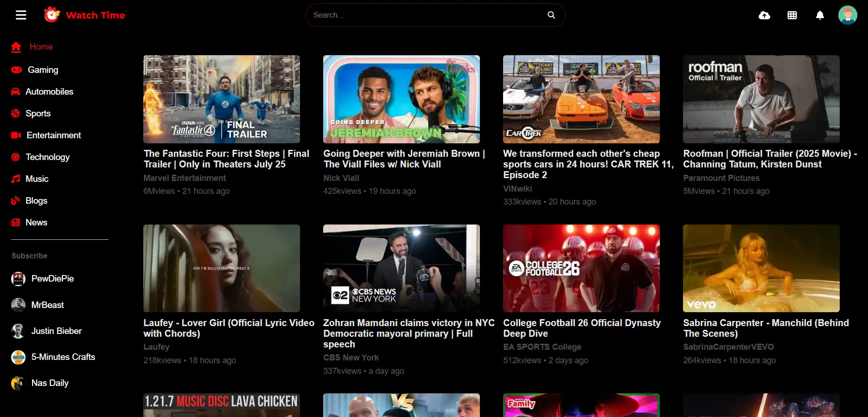The width and height of the screenshot is (868, 417).
Task: Click the Gaming controller icon
Action: pyautogui.click(x=17, y=70)
